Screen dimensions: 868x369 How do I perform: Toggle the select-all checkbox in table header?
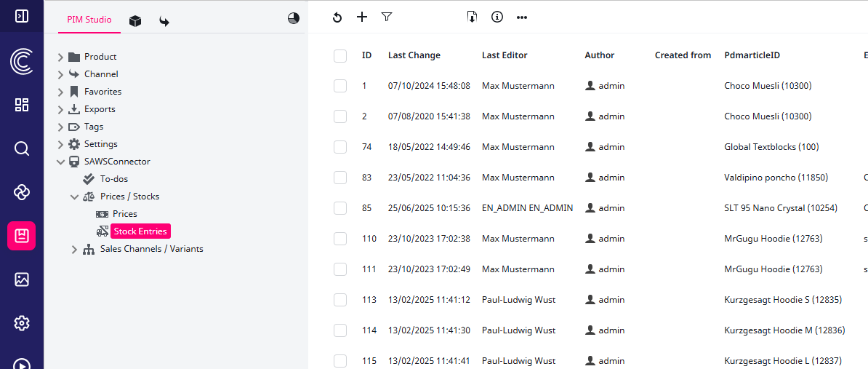[340, 55]
